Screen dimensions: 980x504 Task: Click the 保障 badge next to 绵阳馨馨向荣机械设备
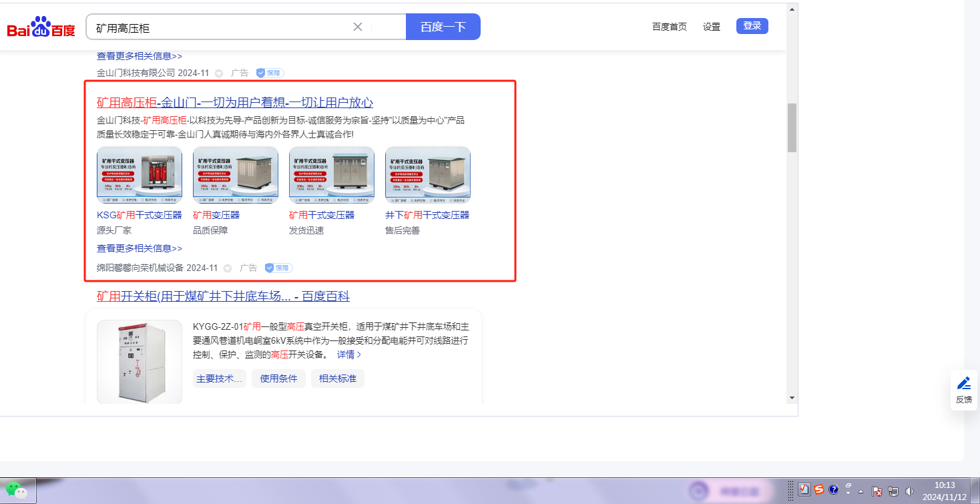(279, 268)
